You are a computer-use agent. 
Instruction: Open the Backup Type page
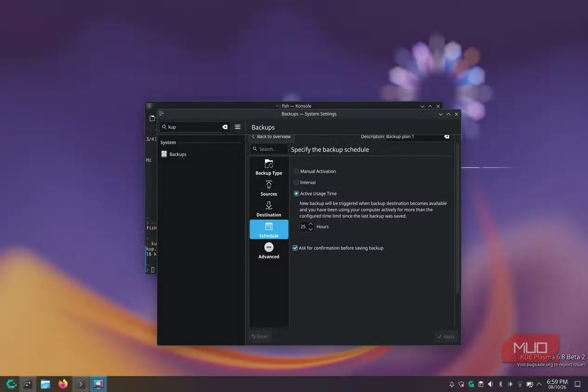pyautogui.click(x=268, y=167)
